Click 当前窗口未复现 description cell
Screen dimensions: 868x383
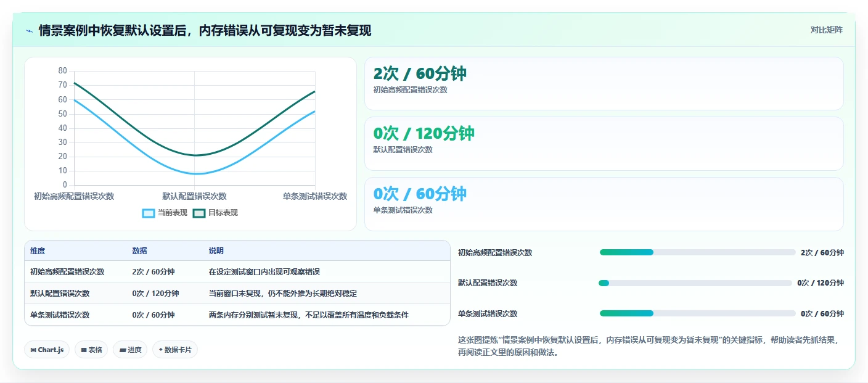pos(283,294)
